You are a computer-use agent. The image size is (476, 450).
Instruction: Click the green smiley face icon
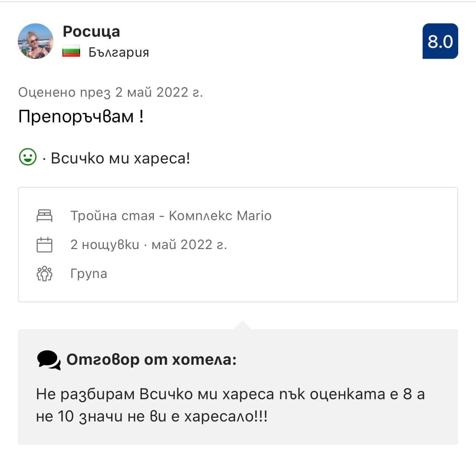(x=28, y=158)
